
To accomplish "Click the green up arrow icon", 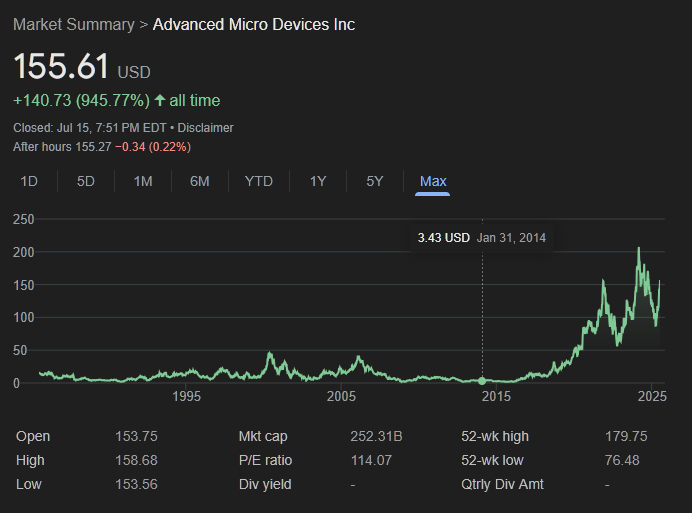I will point(160,100).
